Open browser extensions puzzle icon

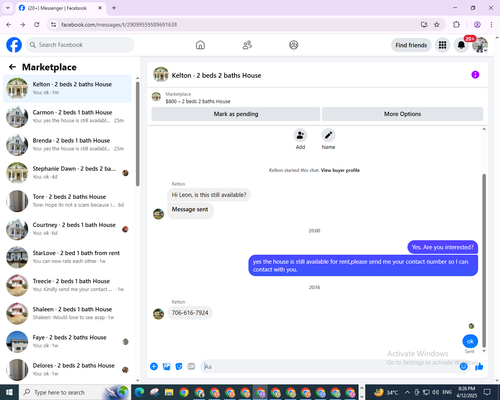(x=456, y=25)
